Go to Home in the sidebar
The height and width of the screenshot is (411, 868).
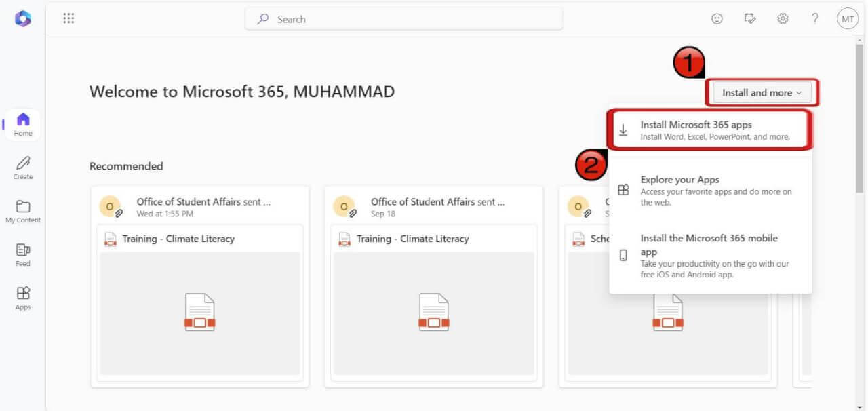(23, 125)
